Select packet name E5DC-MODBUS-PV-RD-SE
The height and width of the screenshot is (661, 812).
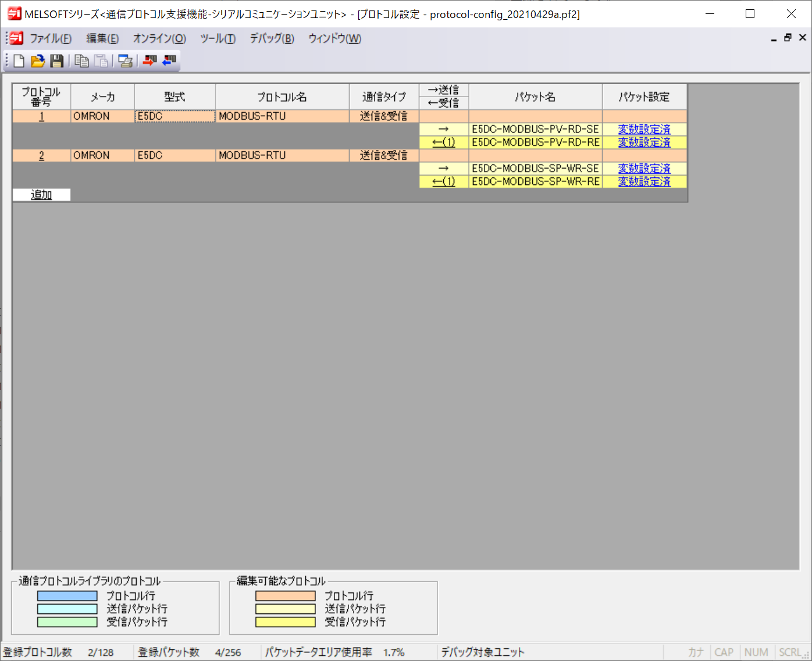[535, 129]
